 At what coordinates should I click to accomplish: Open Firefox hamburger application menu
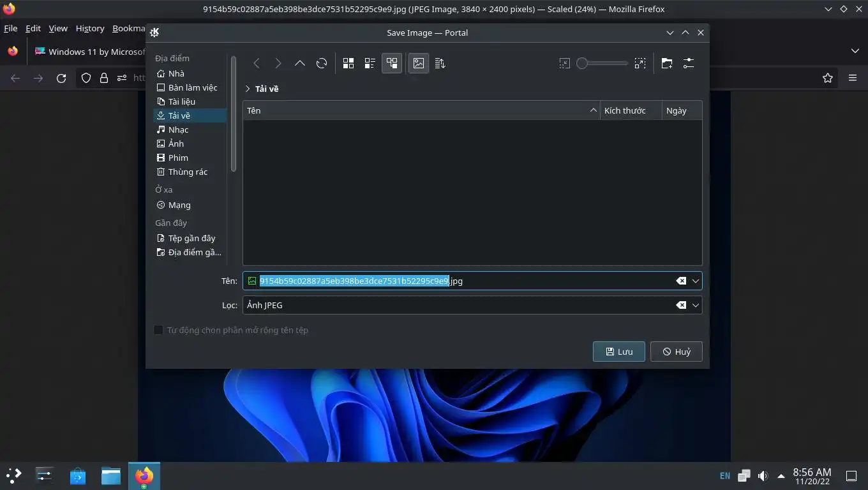tap(852, 78)
